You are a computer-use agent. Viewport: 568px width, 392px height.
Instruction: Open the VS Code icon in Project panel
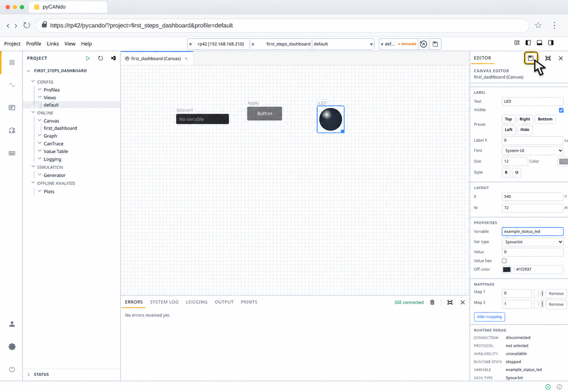(x=113, y=58)
